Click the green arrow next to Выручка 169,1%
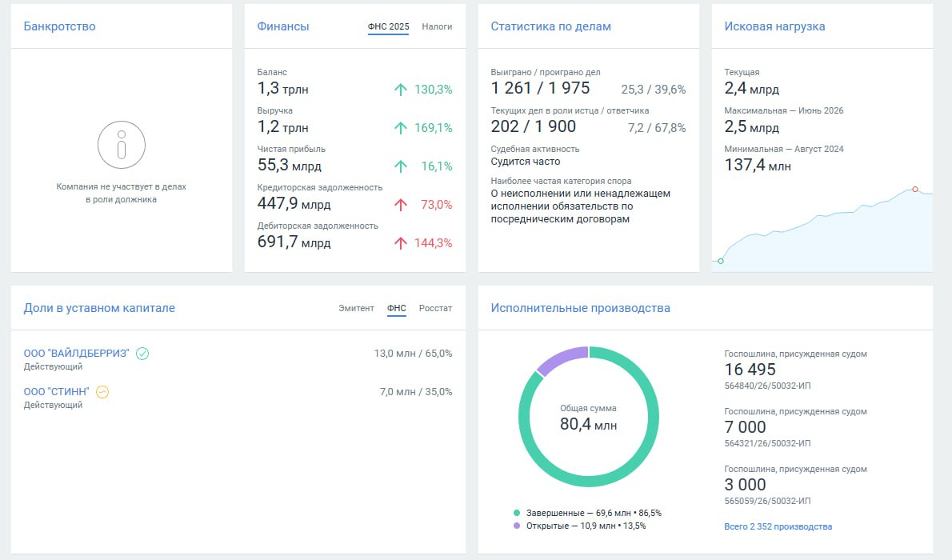Viewport: 952px width, 560px height. pyautogui.click(x=400, y=128)
